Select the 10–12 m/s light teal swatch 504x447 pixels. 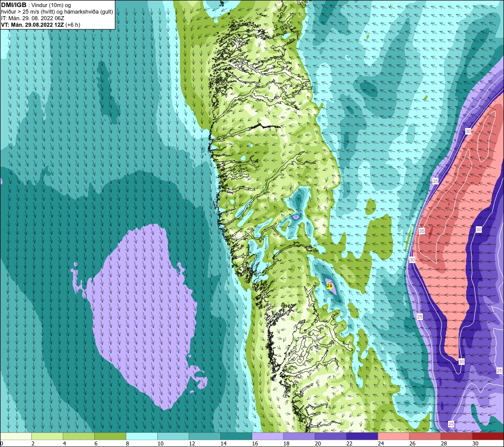tap(173, 436)
